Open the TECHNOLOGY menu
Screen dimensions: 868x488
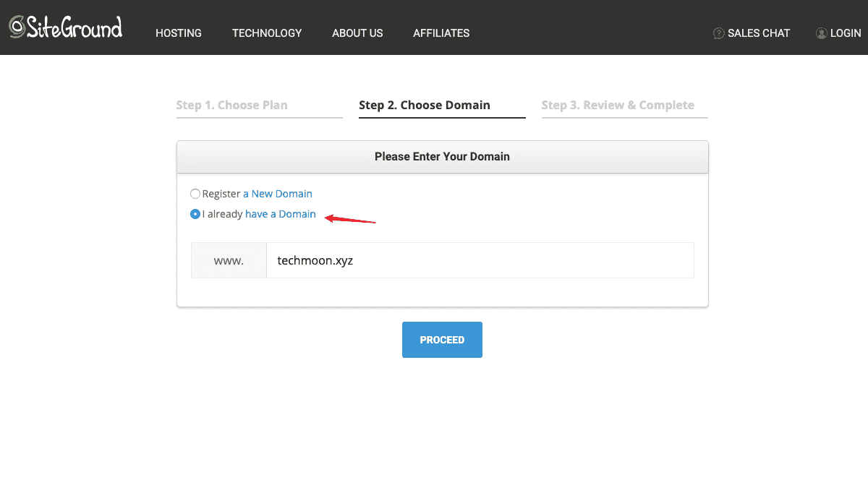pyautogui.click(x=267, y=33)
